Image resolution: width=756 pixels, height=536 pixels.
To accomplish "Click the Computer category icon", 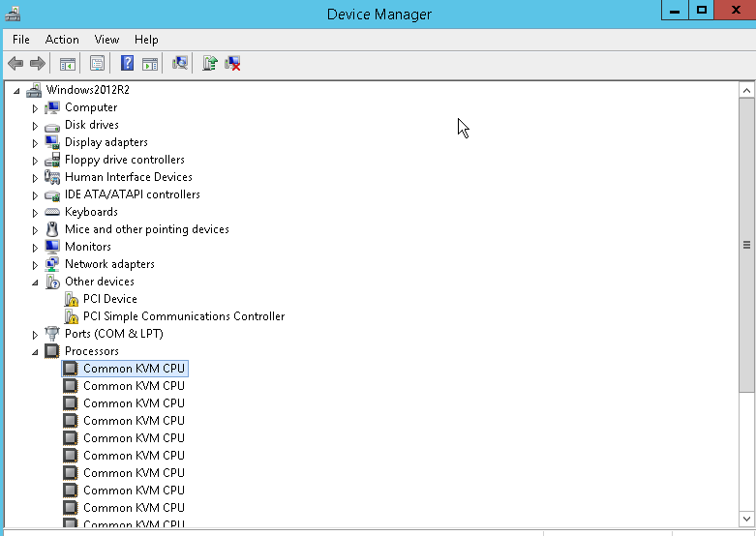I will click(x=52, y=107).
